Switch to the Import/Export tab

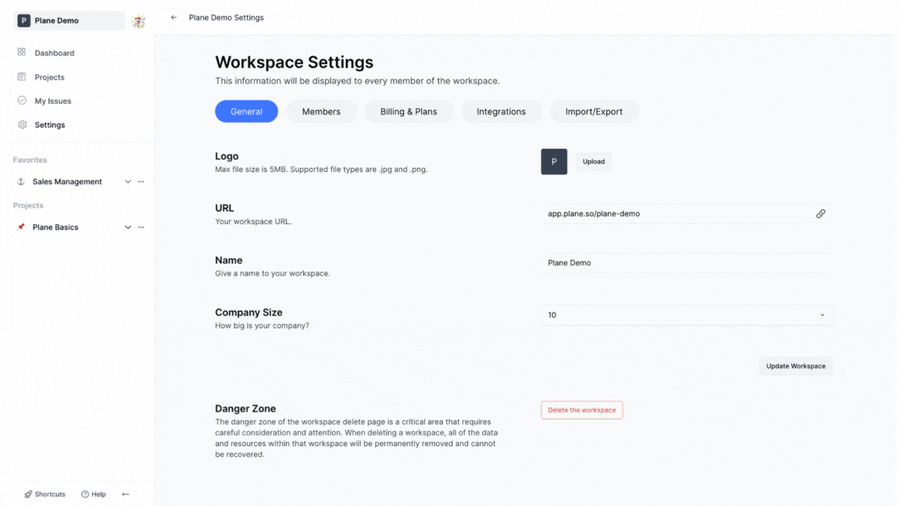[594, 111]
